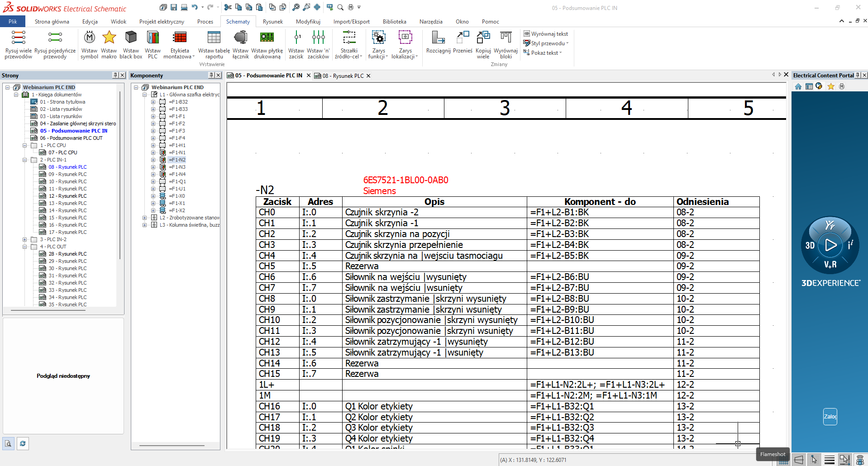Expand the L2 - Zrobotyzowane stanowisko node

(x=145, y=218)
